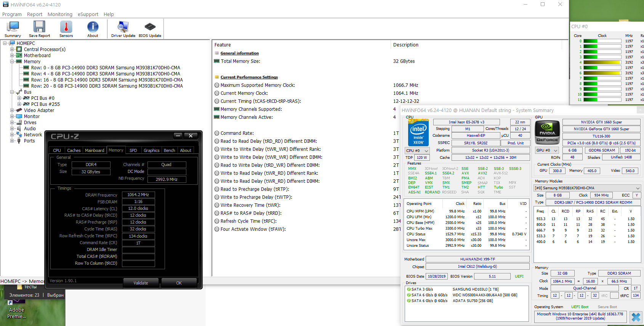Click the About info icon in toolbar
Screen dimensions: 644x326
tap(93, 29)
